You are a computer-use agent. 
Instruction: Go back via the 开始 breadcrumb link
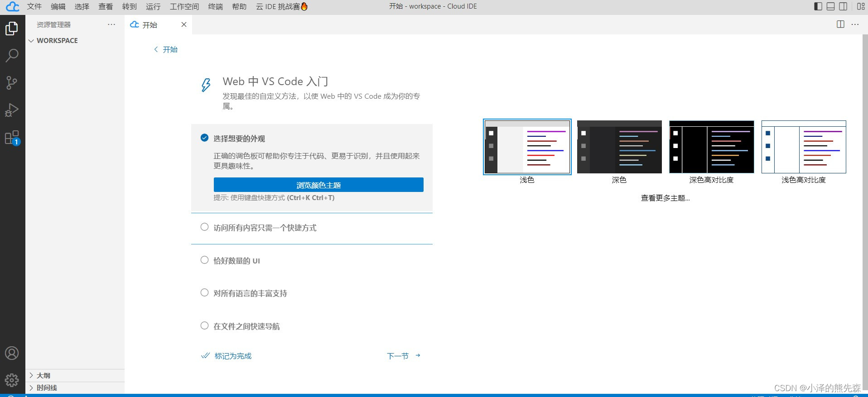point(166,49)
